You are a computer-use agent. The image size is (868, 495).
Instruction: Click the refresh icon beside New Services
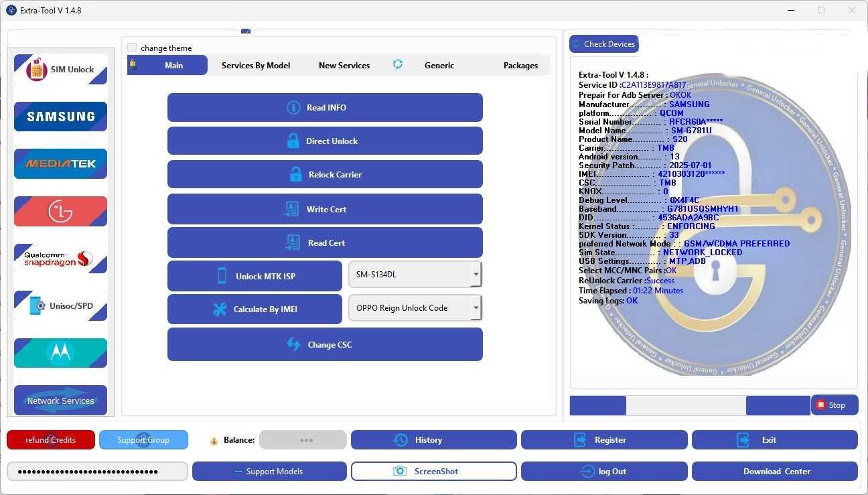[398, 65]
